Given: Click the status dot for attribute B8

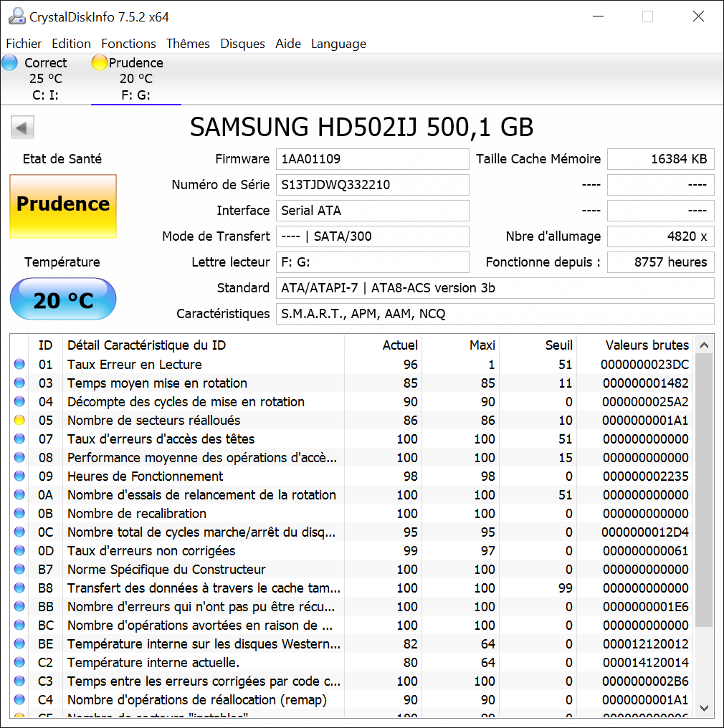Looking at the screenshot, I should tap(19, 588).
